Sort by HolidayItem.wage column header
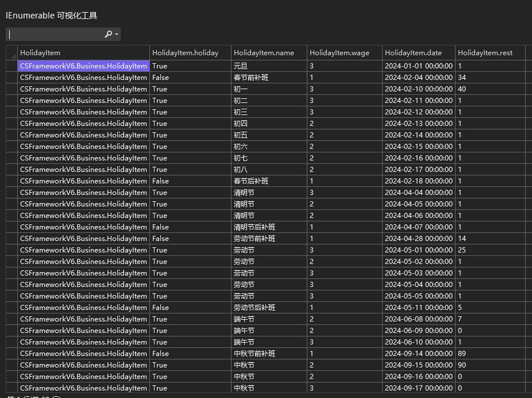 (344, 53)
